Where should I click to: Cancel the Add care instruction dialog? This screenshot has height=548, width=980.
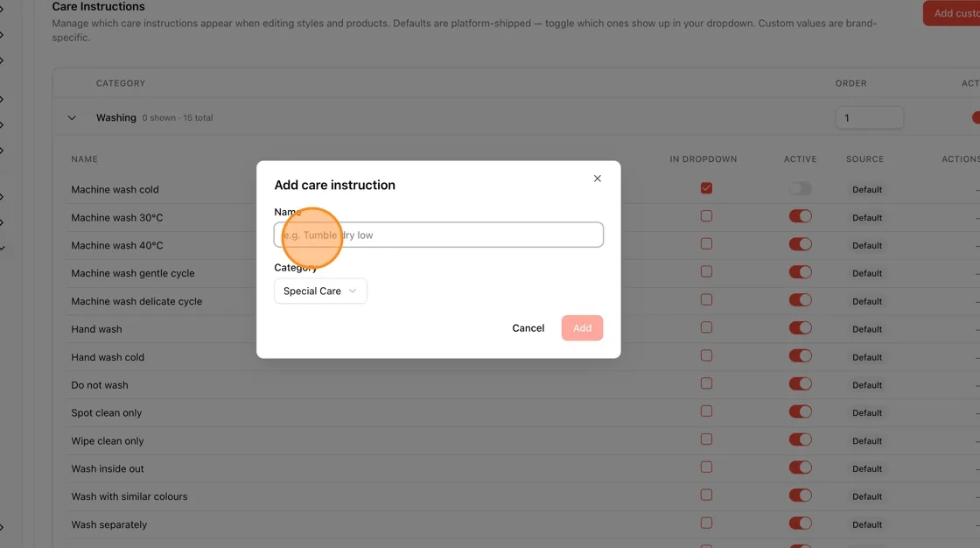coord(528,327)
